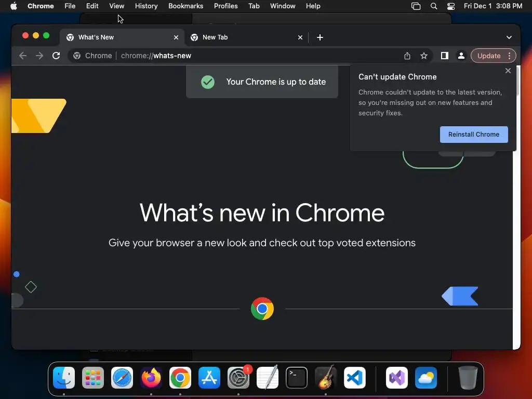Open the File menu
Viewport: 532px width, 399px height.
point(70,6)
